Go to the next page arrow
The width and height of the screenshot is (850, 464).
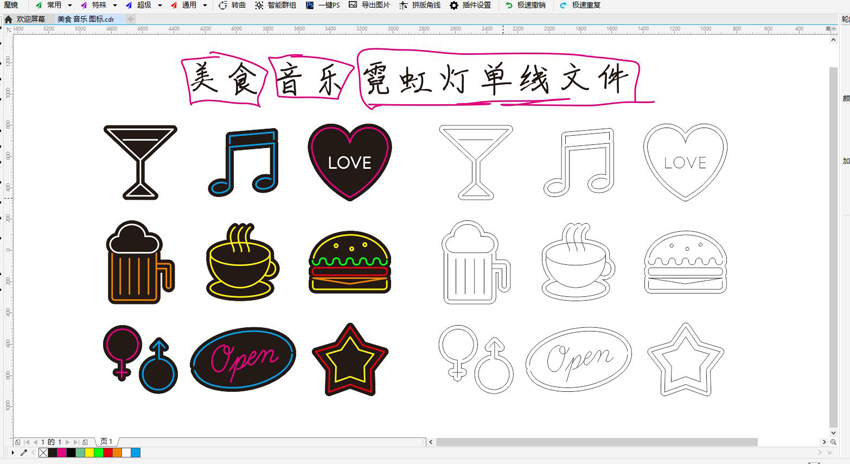(67, 442)
